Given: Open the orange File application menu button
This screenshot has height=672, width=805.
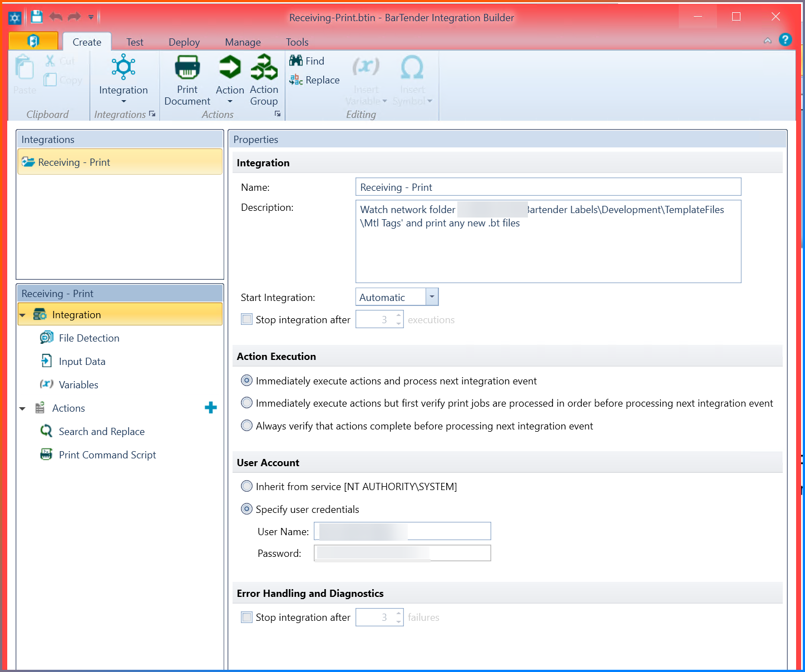Looking at the screenshot, I should coord(33,41).
